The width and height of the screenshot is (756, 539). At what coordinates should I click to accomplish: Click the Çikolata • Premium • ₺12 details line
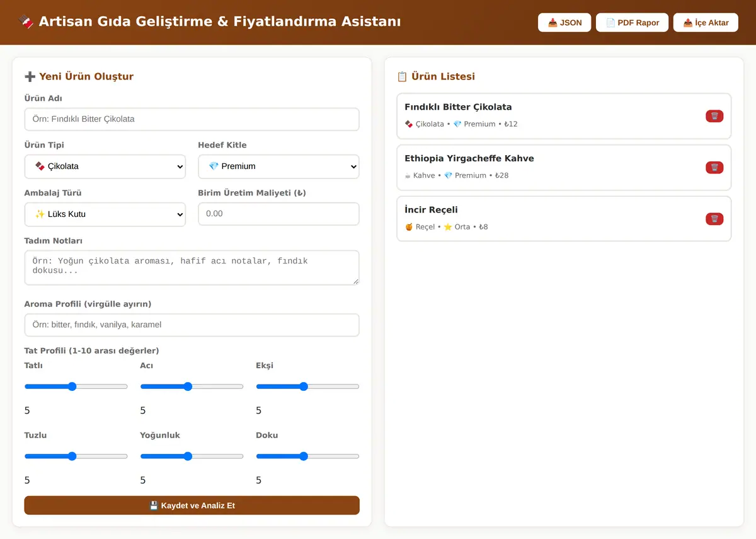(461, 124)
